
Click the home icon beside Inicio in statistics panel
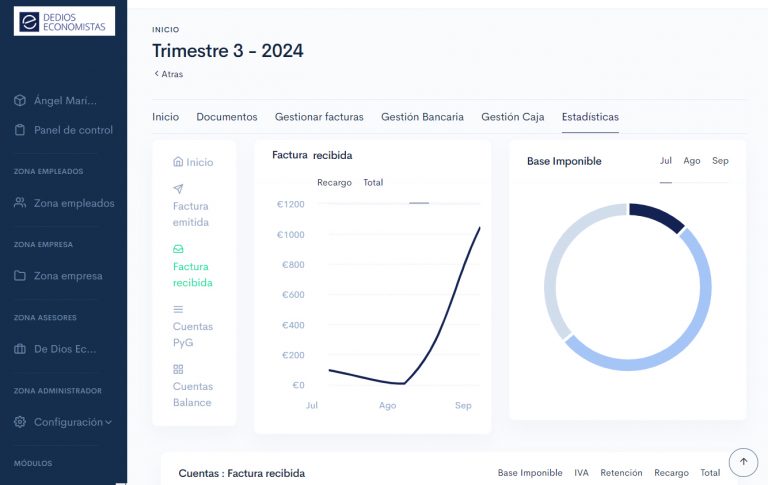(178, 162)
